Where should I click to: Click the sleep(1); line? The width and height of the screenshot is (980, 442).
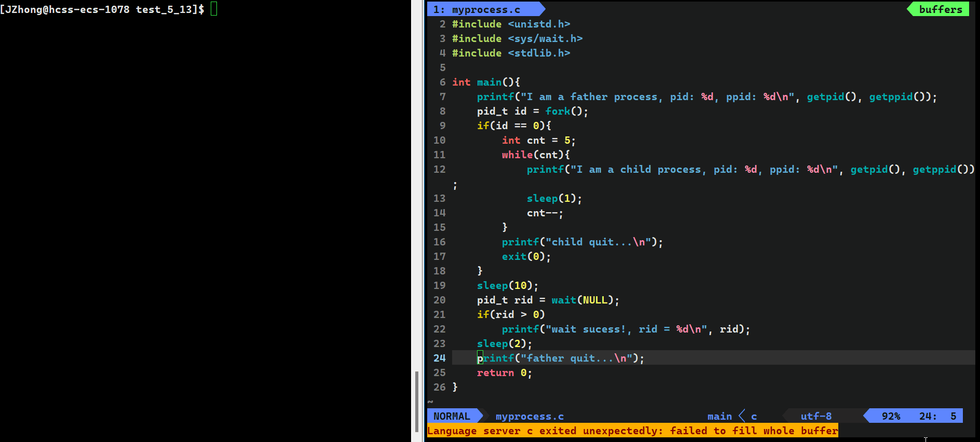[x=554, y=198]
